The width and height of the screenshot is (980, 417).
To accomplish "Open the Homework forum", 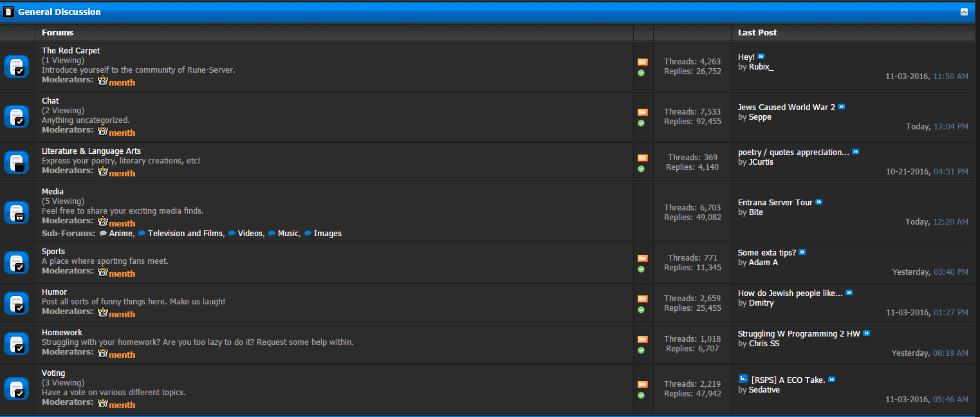I will coord(62,332).
